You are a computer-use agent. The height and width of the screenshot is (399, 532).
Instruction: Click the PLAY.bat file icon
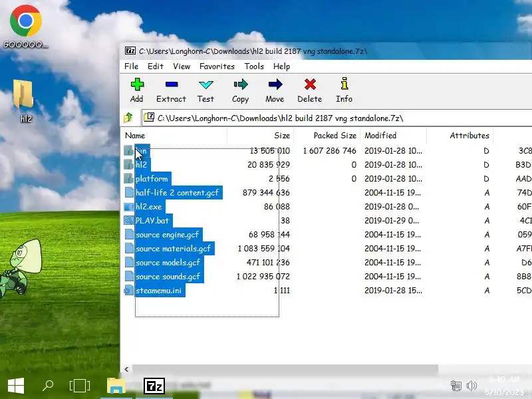tap(128, 221)
